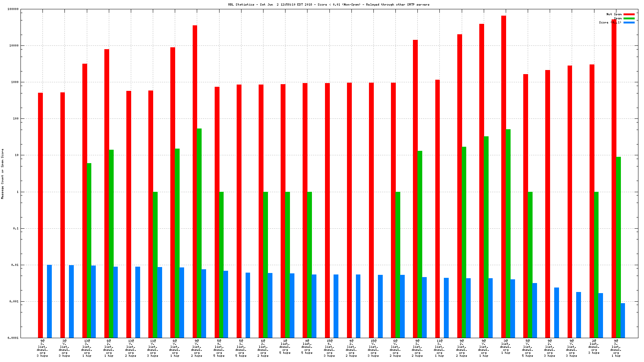Viewport: 644px width, 362px height.
Task: Click the leftmost green Spam bar
Action: [x=89, y=250]
